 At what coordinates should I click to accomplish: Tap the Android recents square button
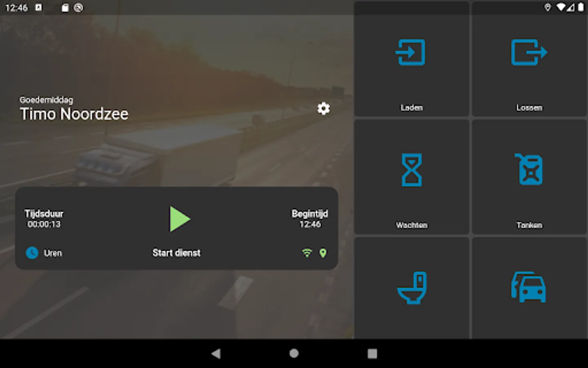click(372, 354)
